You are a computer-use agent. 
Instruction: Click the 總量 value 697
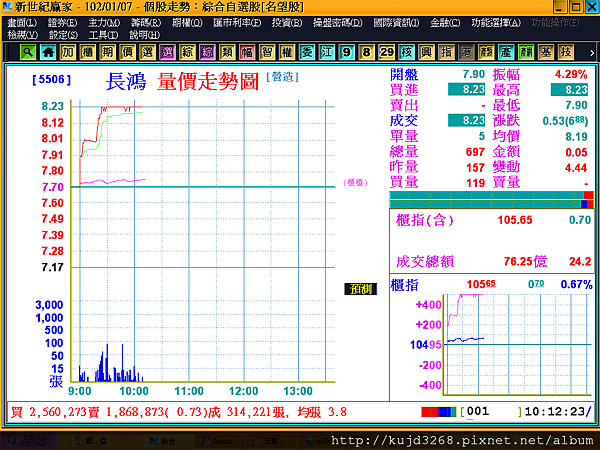pyautogui.click(x=475, y=152)
